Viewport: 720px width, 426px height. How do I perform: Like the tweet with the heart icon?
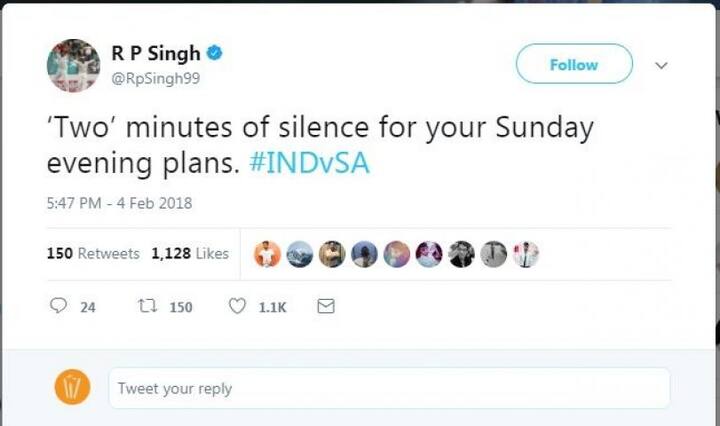tap(237, 306)
